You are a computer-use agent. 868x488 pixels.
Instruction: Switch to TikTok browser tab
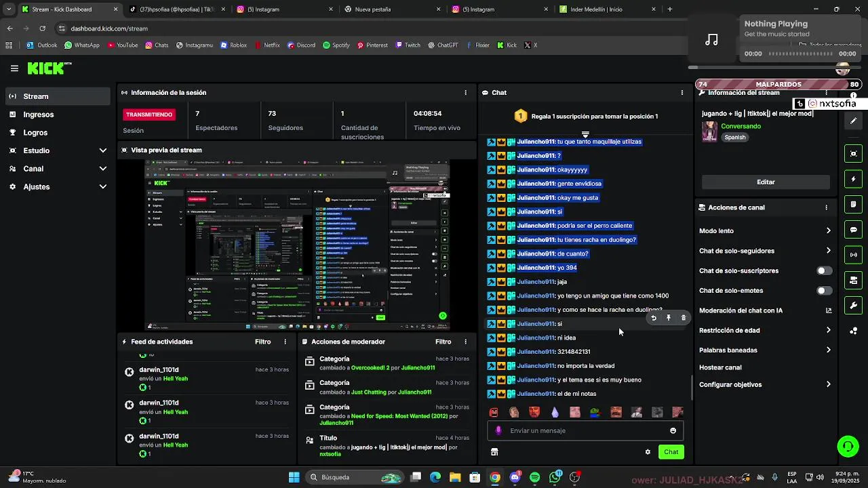click(x=176, y=9)
